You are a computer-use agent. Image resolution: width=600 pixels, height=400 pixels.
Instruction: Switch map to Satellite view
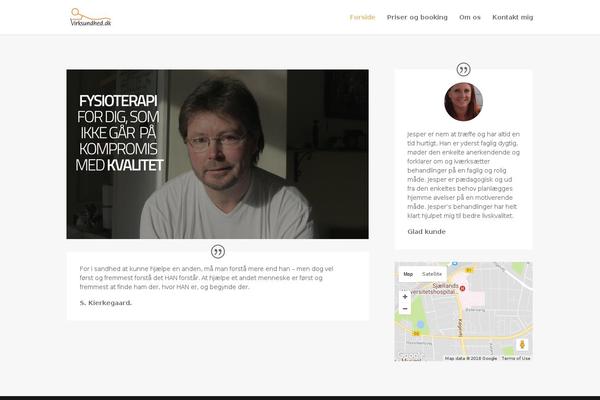432,274
